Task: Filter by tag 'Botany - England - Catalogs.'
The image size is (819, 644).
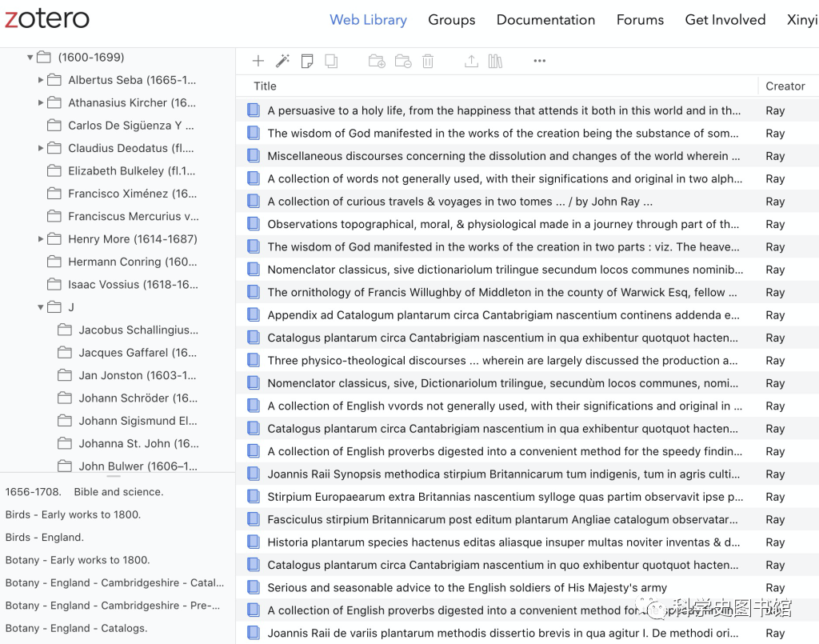Action: (76, 628)
